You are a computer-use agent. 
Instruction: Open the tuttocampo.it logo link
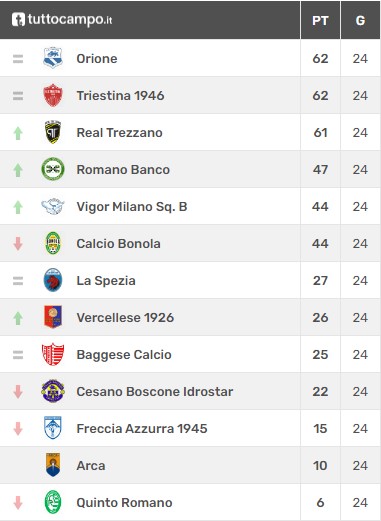click(x=62, y=20)
